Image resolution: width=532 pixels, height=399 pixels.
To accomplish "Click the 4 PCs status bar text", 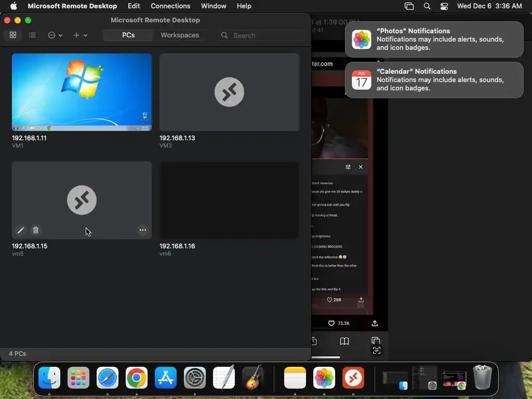I will click(x=17, y=353).
